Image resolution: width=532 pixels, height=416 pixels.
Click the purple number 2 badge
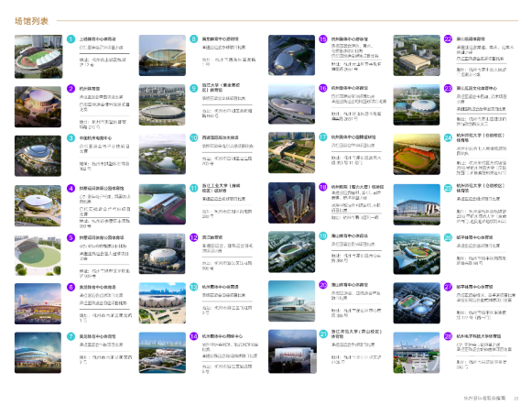pos(71,89)
